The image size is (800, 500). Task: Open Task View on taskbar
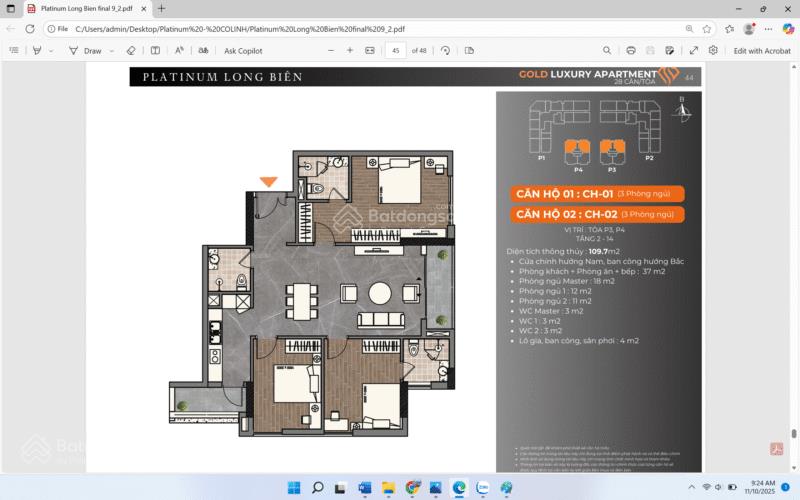click(x=340, y=488)
